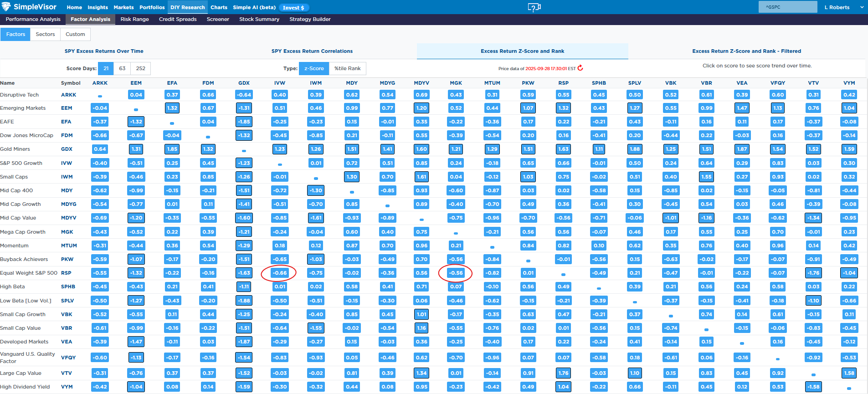Open the Risk Range submenu tab
Viewport: 868px width, 394px height.
[134, 19]
